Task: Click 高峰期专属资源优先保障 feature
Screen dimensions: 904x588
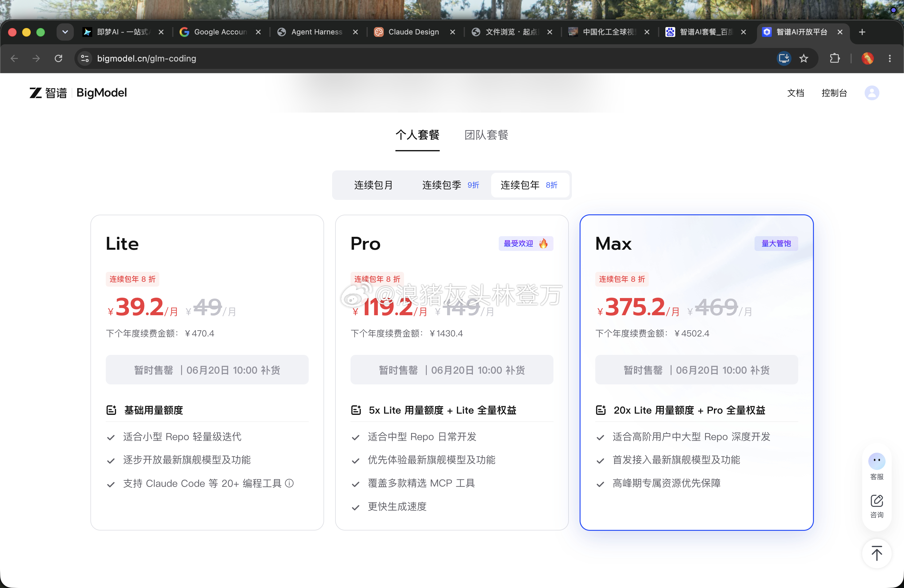Action: click(667, 483)
